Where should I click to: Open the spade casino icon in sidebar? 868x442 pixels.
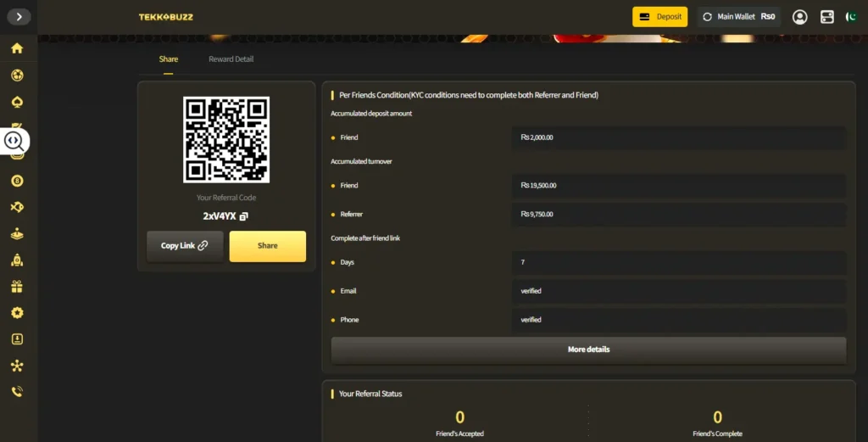coord(17,101)
